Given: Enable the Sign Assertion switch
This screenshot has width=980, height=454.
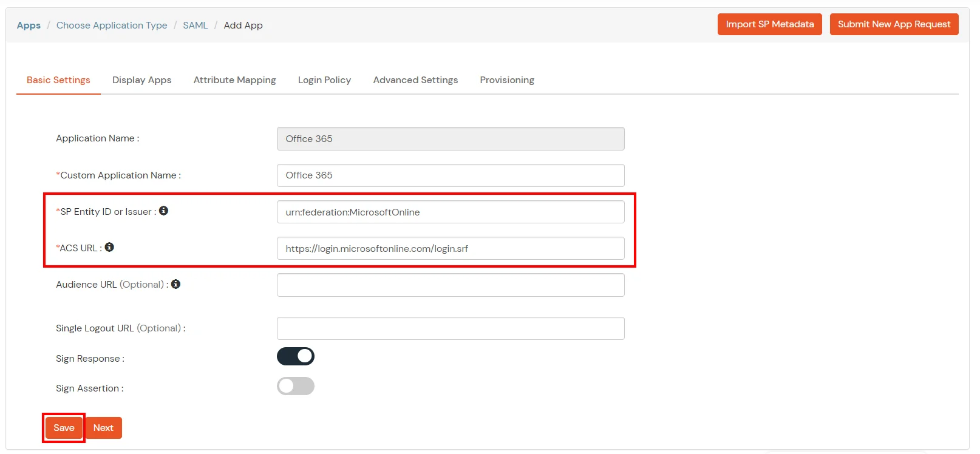Looking at the screenshot, I should (296, 386).
